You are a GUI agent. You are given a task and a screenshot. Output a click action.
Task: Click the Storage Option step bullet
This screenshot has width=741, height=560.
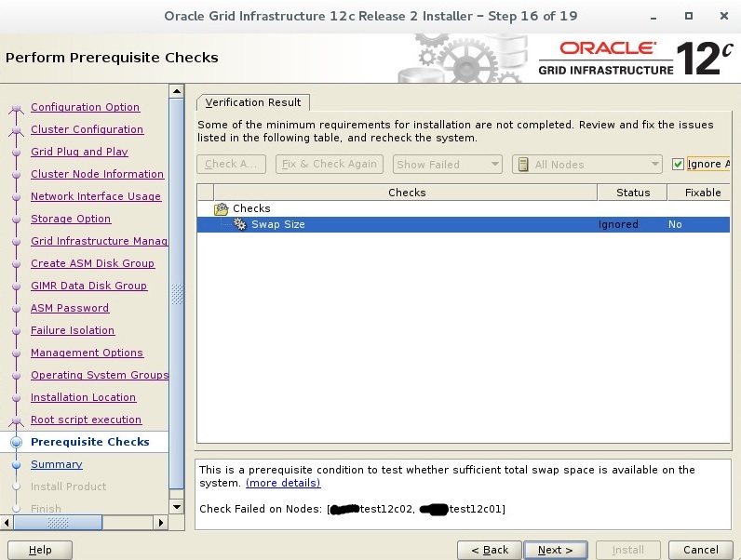16,220
